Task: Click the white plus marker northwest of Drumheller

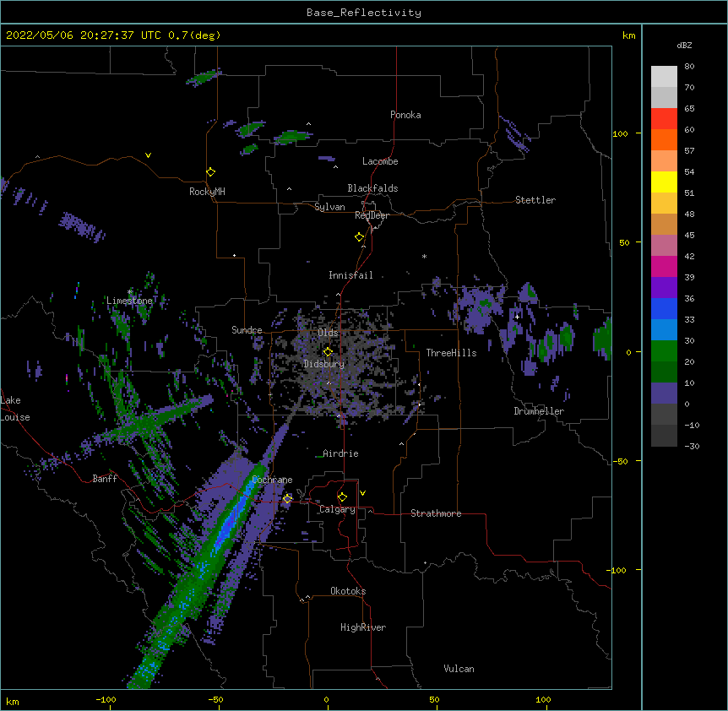Action: 517,317
